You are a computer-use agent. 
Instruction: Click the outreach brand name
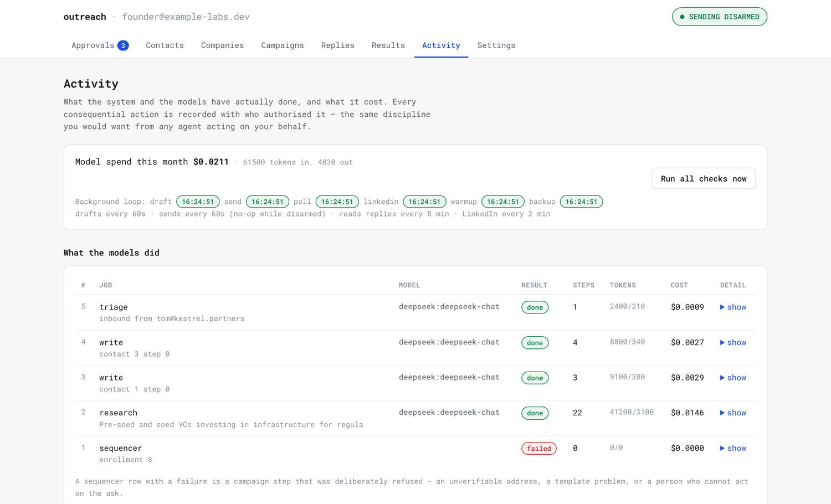[x=85, y=17]
